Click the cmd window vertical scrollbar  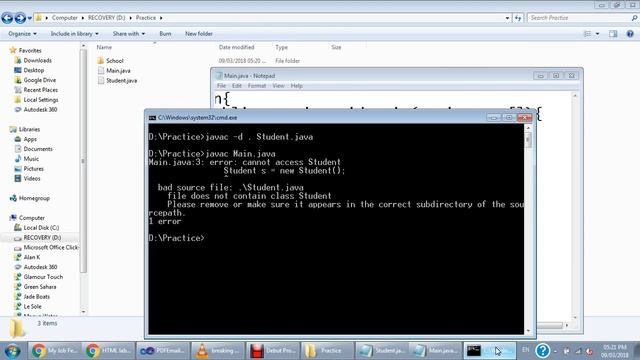pyautogui.click(x=528, y=229)
